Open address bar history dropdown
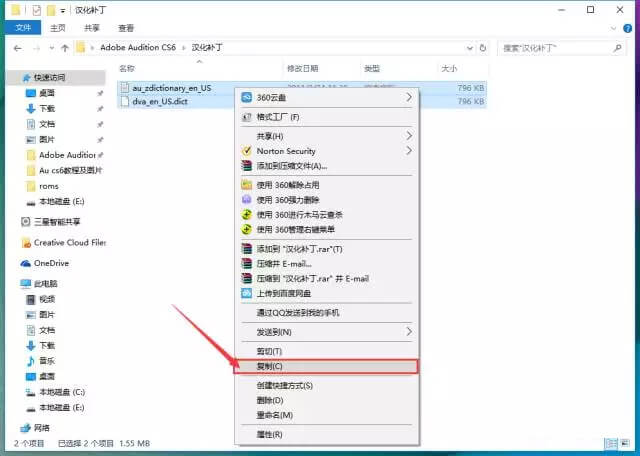This screenshot has height=456, width=640. [469, 48]
